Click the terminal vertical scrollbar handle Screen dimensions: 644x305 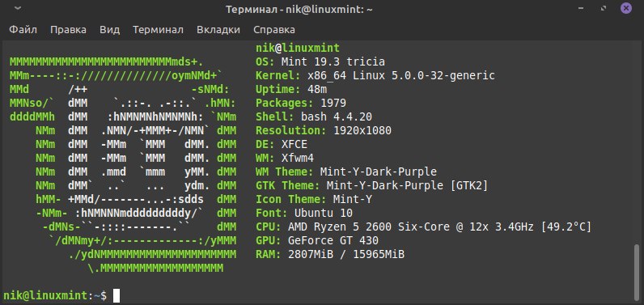tap(637, 272)
